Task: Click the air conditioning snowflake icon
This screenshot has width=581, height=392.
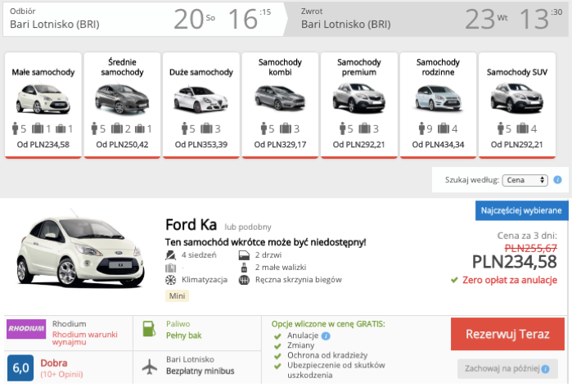Action: tap(171, 280)
